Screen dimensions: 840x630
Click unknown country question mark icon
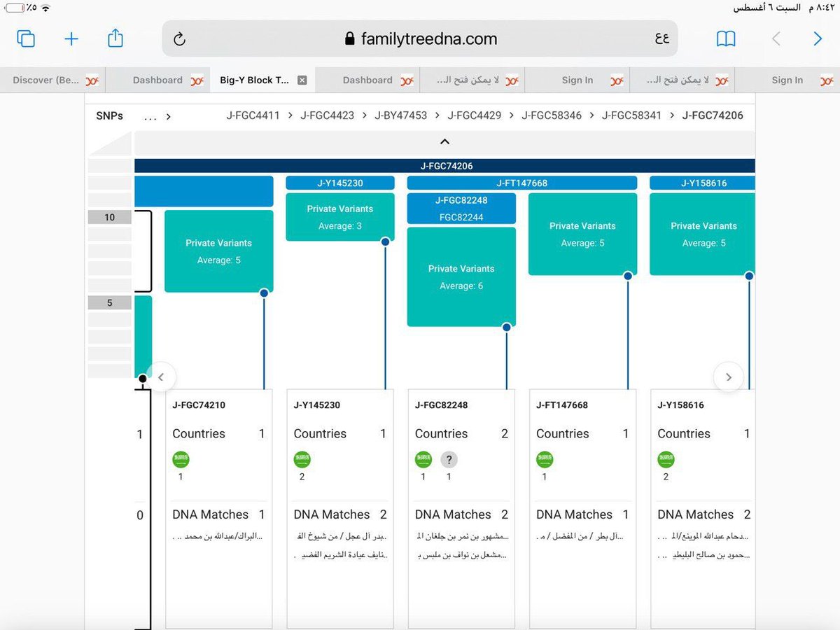pyautogui.click(x=449, y=460)
